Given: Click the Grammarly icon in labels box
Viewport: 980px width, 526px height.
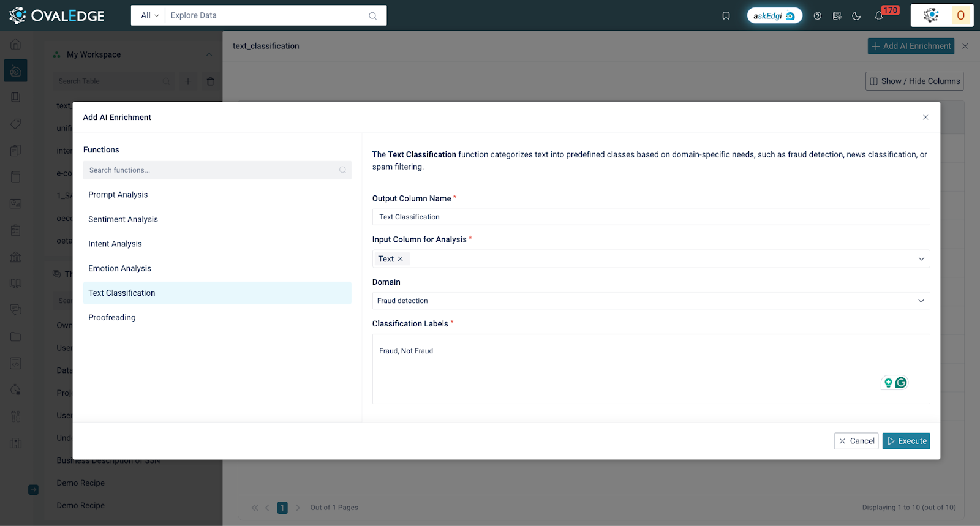Looking at the screenshot, I should [x=901, y=383].
